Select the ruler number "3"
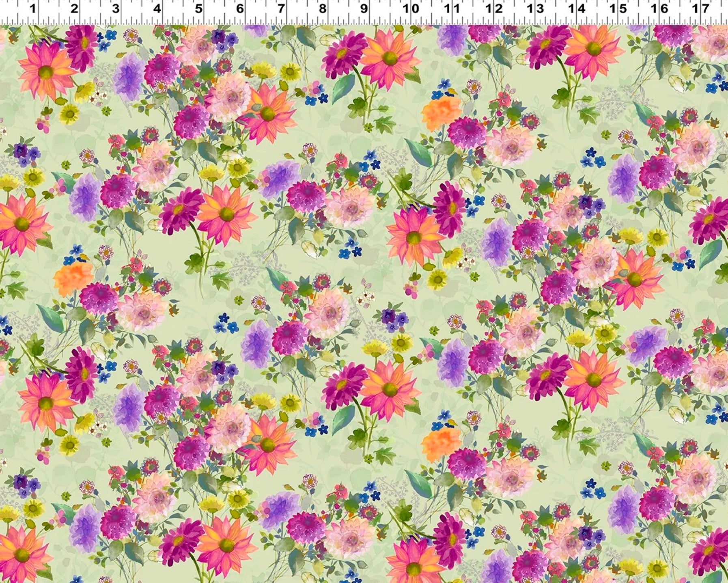This screenshot has height=583, width=728. point(116,9)
